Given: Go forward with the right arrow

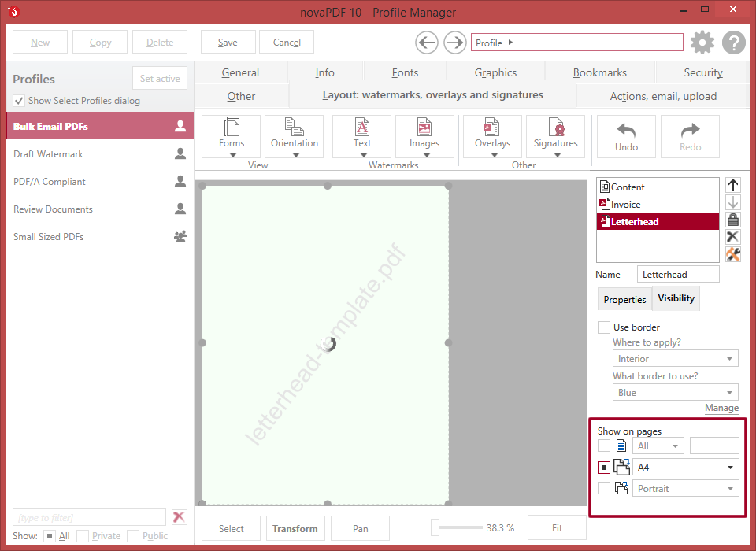Looking at the screenshot, I should 454,43.
